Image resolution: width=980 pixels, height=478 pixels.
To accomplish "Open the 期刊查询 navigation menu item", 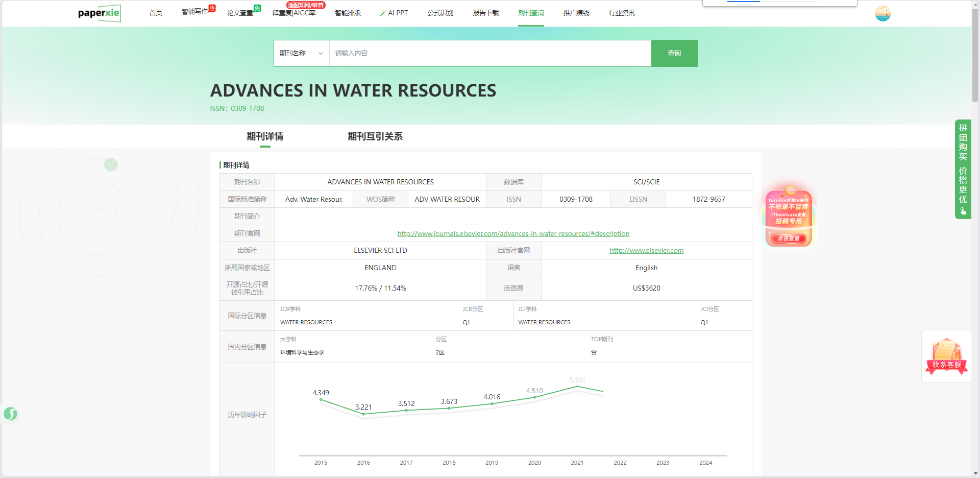I will (531, 13).
